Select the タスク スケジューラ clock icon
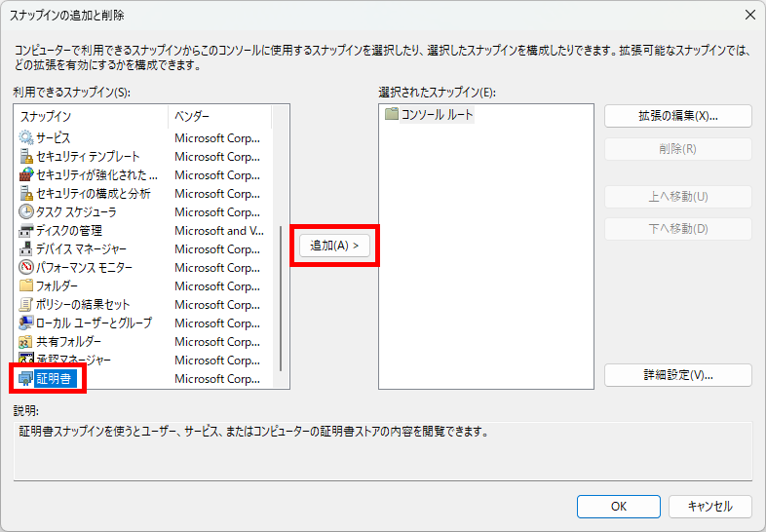The width and height of the screenshot is (766, 532). point(26,212)
